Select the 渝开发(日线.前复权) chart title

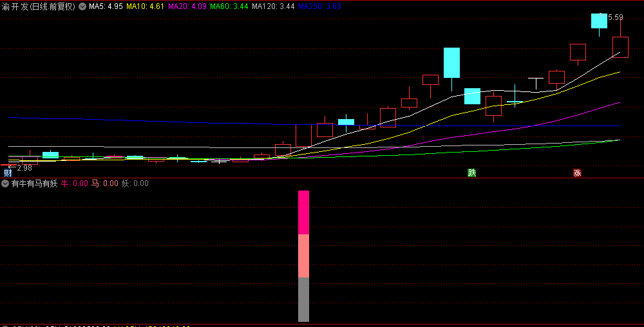tap(38, 6)
